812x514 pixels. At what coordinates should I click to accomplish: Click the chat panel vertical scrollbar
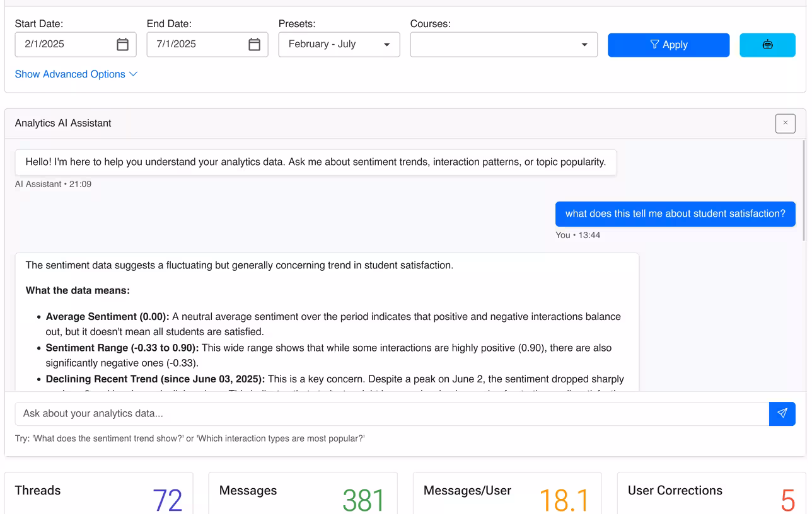click(x=804, y=190)
